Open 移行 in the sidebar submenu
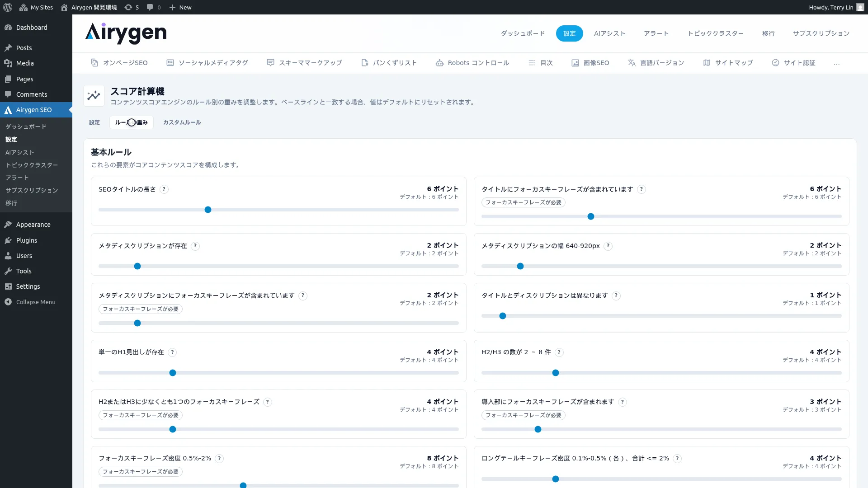This screenshot has height=488, width=868. point(11,203)
